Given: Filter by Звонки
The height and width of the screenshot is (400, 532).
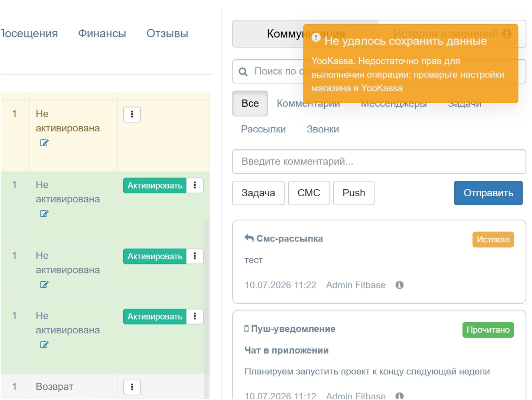Looking at the screenshot, I should [322, 129].
